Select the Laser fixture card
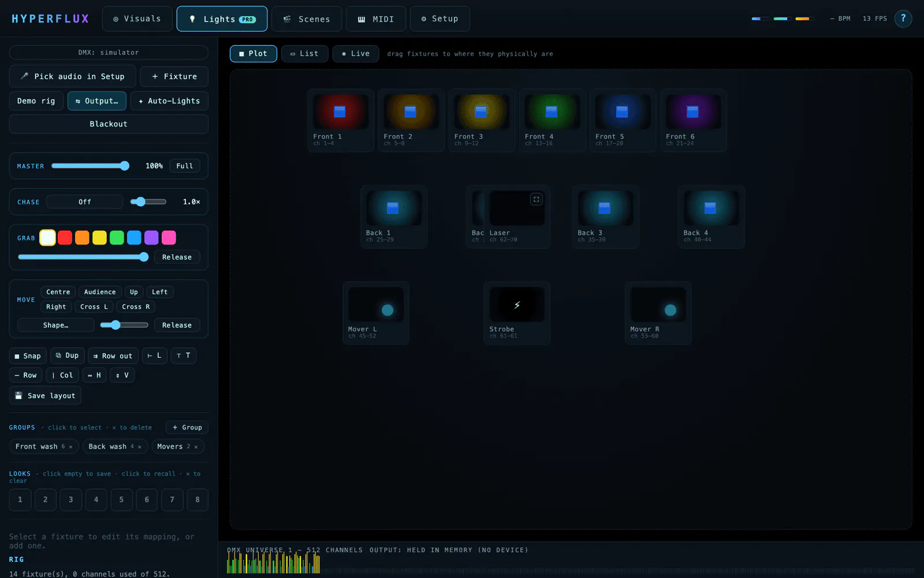 (517, 217)
